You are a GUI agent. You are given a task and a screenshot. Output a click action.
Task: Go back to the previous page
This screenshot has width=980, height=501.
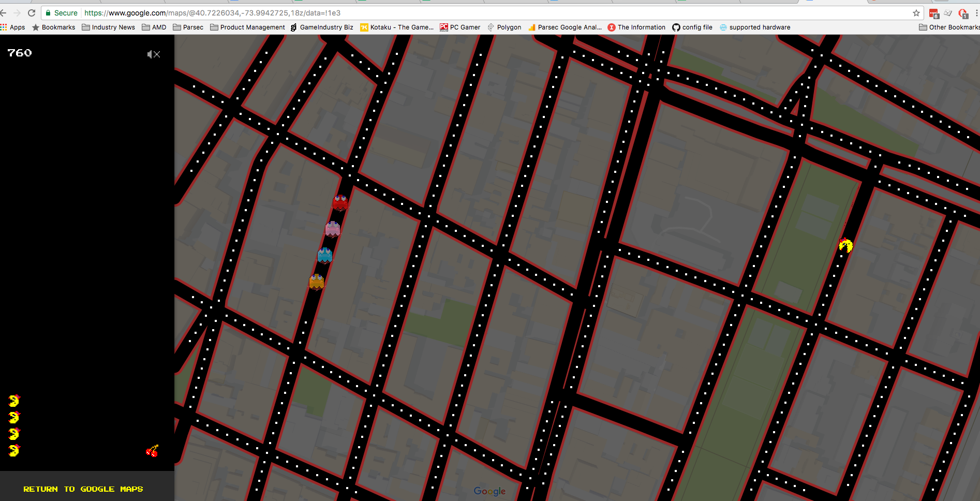click(x=4, y=13)
